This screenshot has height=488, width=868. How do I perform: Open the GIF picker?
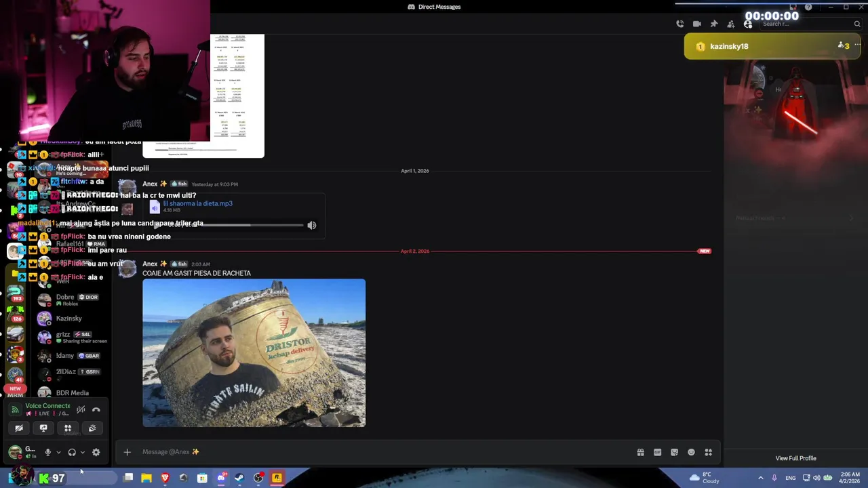click(x=657, y=452)
